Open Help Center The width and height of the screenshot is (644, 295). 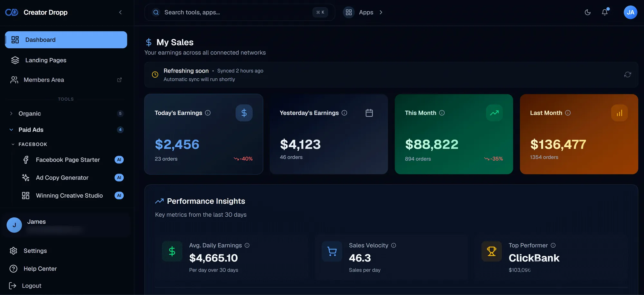coord(66,269)
